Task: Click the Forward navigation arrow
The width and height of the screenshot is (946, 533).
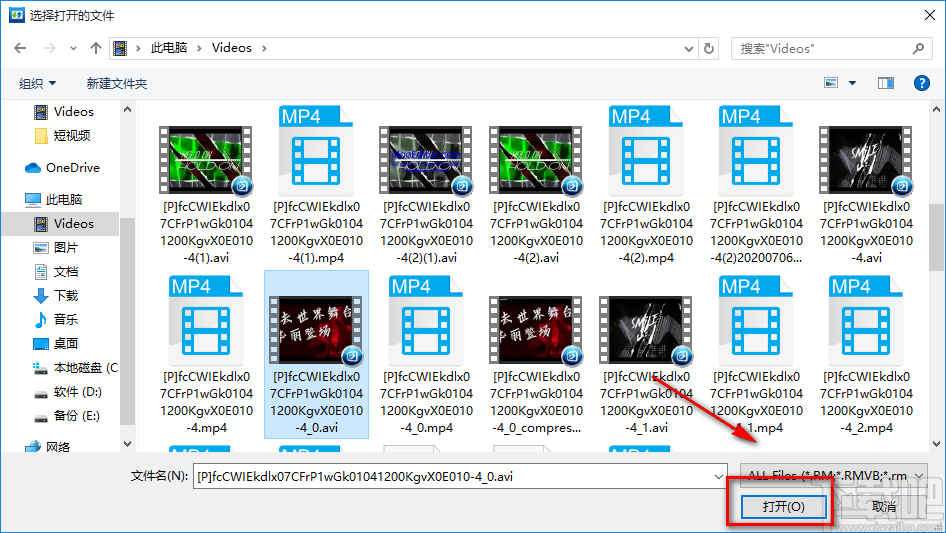Action: tap(49, 48)
